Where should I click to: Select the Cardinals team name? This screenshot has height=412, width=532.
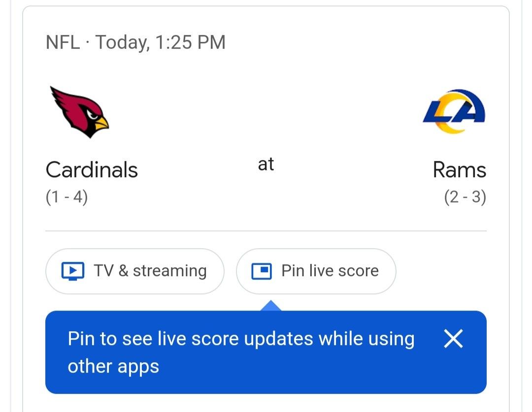pos(92,170)
